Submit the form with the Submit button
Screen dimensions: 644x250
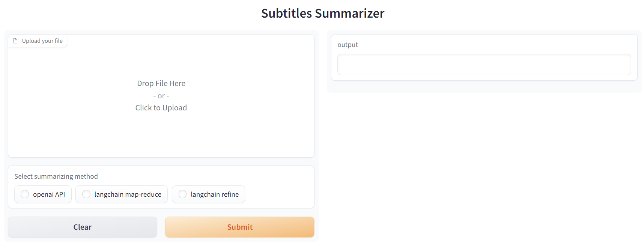coord(240,227)
